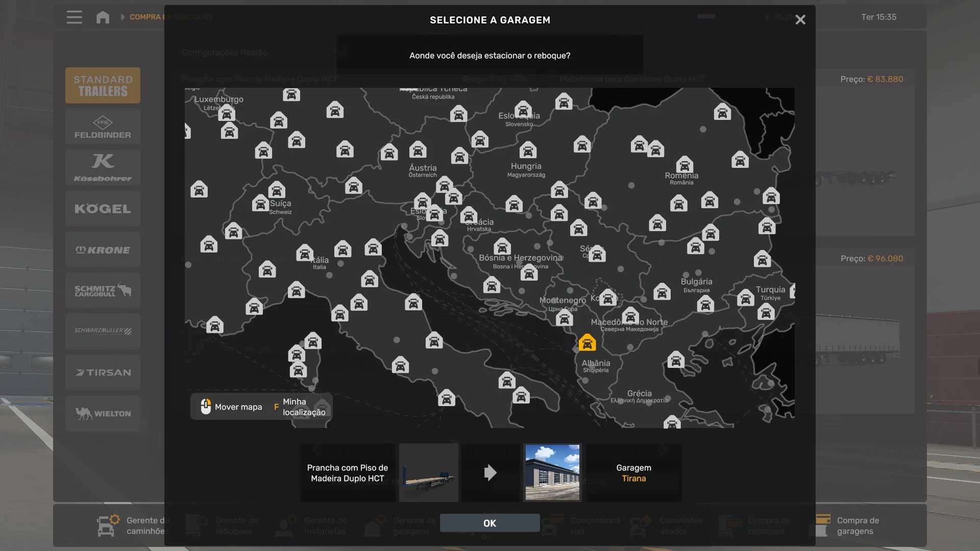Close the Selecione a Garagem dialog
This screenshot has height=551, width=980.
tap(800, 20)
